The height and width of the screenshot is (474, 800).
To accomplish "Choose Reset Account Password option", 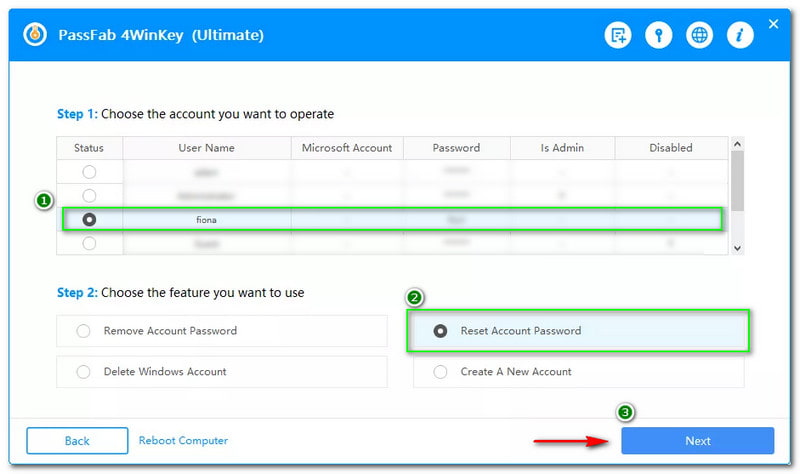I will click(440, 331).
